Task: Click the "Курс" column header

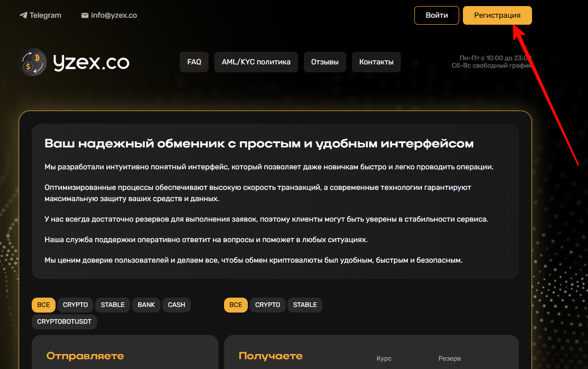Action: point(384,358)
